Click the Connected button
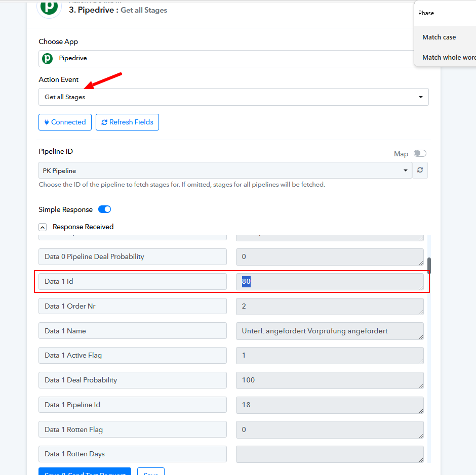Image resolution: width=476 pixels, height=475 pixels. pyautogui.click(x=65, y=122)
